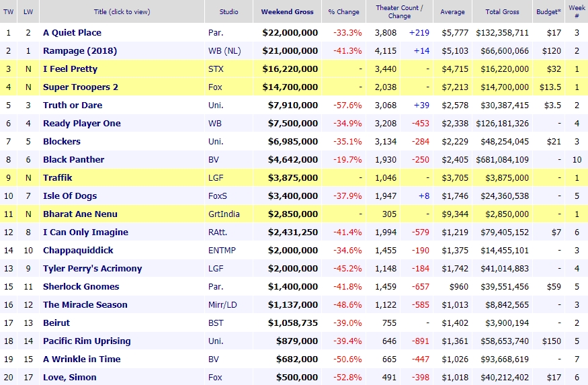Open the Beirut title link
Screen dimensions: 588x385
[56, 323]
